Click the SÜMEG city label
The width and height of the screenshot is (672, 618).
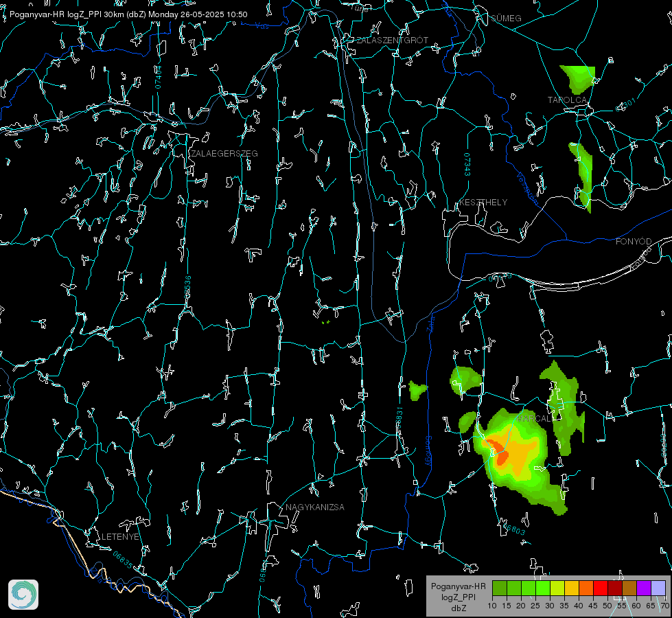click(x=506, y=18)
